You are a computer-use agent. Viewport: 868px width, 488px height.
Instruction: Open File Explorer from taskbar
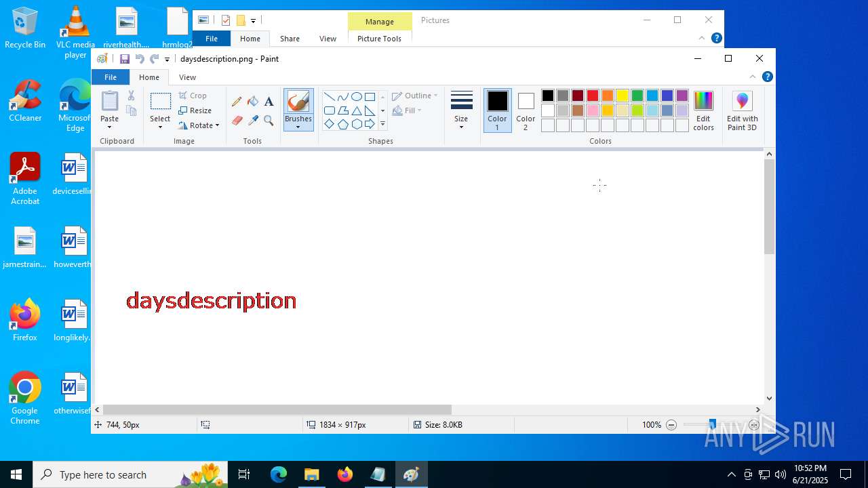click(x=312, y=474)
